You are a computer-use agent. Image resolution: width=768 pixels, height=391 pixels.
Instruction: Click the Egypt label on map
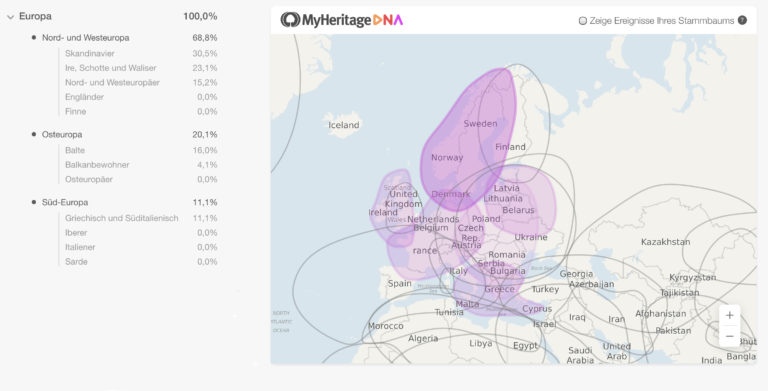coord(525,345)
